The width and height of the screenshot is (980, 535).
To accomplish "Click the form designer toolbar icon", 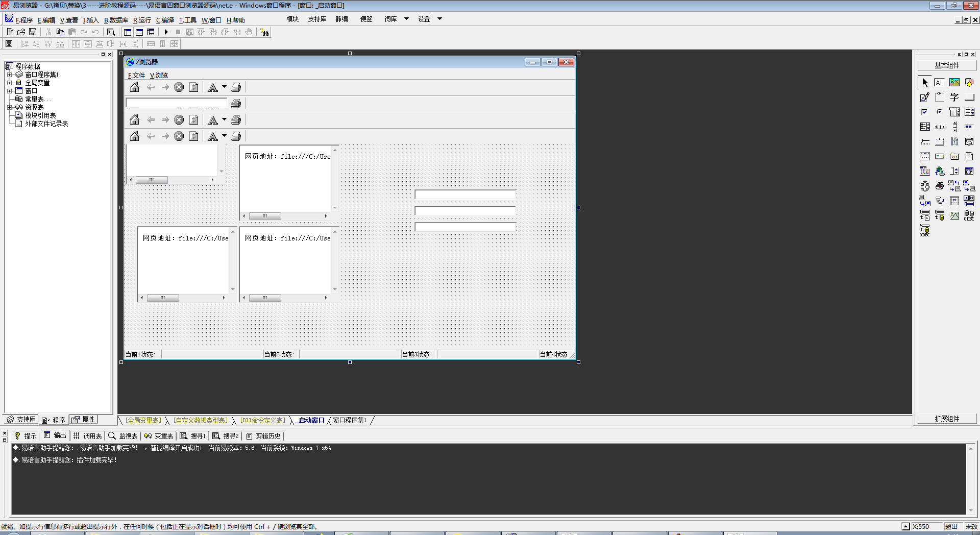I will (9, 44).
